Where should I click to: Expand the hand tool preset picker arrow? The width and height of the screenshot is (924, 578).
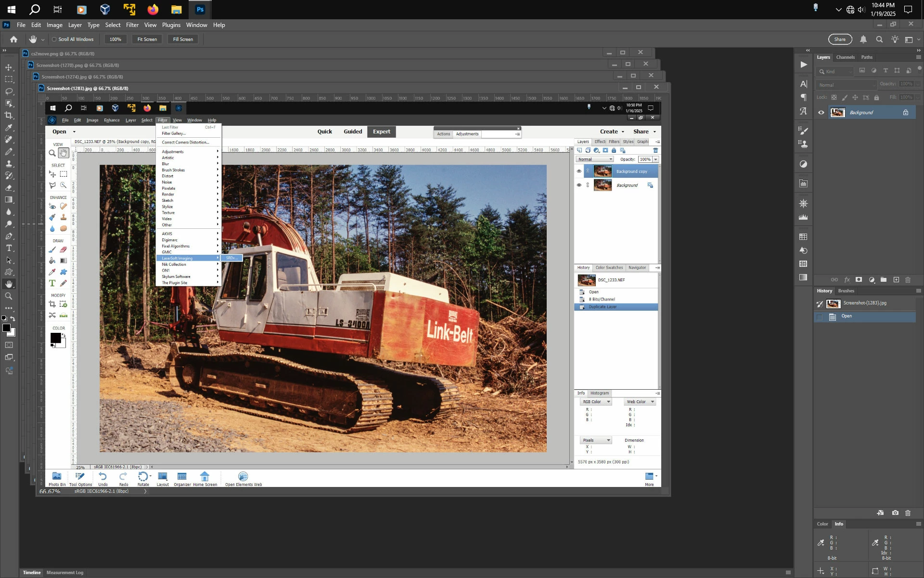43,39
